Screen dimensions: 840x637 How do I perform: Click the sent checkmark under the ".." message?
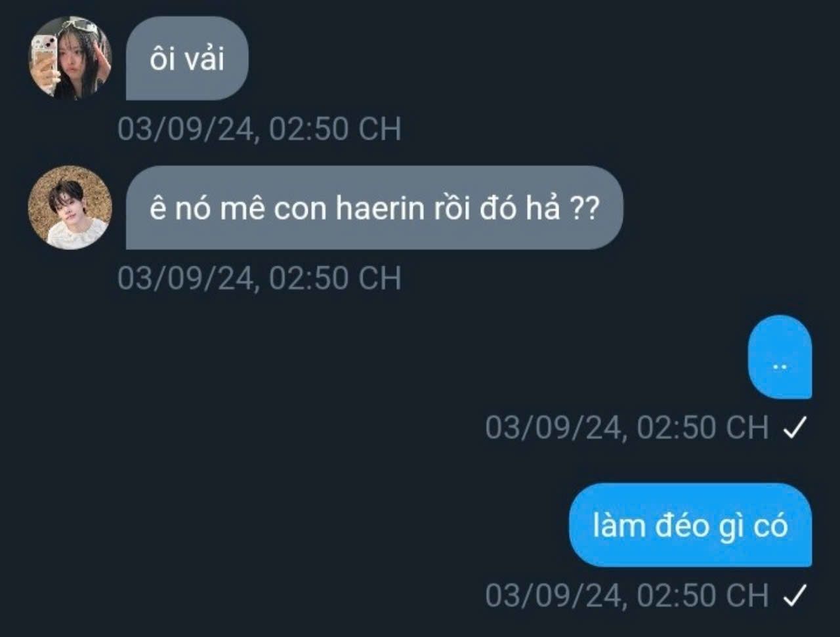(x=795, y=428)
